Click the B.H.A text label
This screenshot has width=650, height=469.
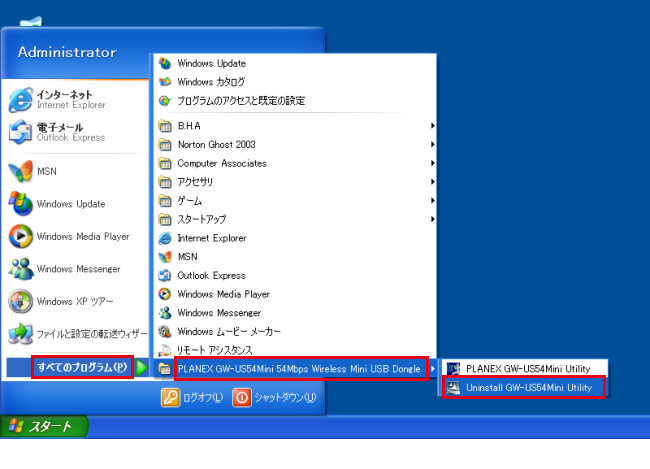pos(189,126)
